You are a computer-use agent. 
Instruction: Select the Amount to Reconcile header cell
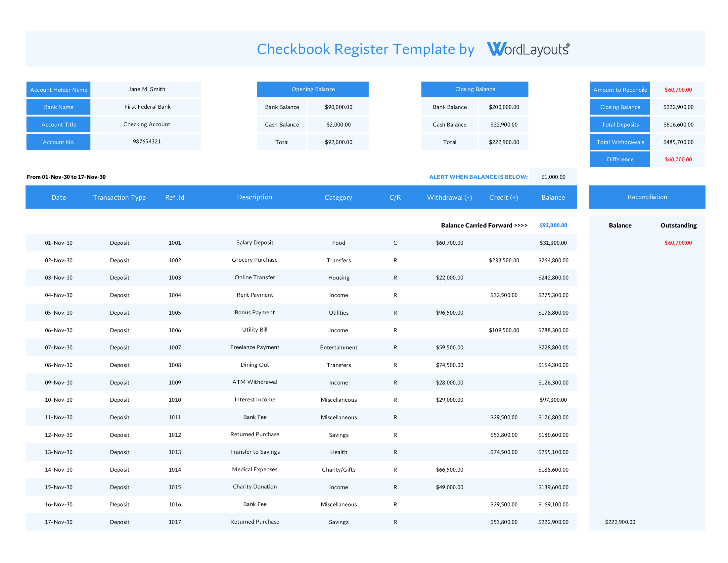619,89
